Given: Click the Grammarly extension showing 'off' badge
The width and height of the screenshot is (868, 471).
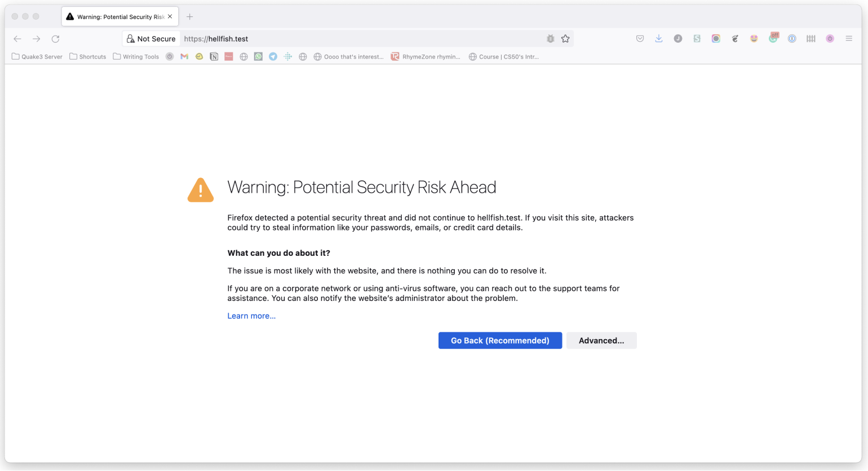Looking at the screenshot, I should pos(773,39).
